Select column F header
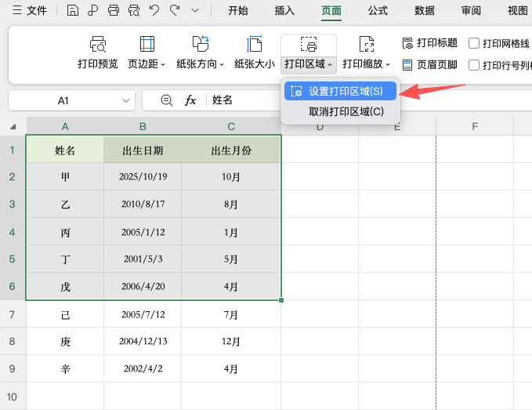532x410 pixels. [475, 126]
